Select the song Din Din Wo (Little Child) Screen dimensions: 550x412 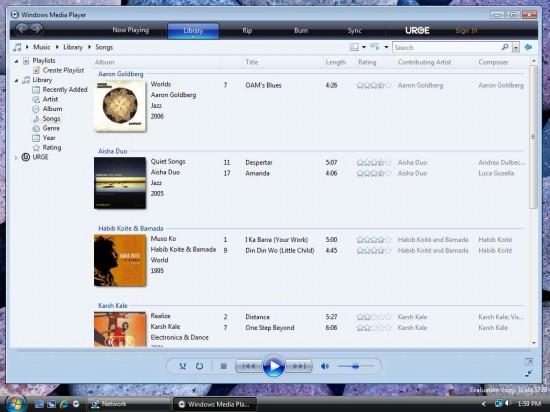point(280,250)
